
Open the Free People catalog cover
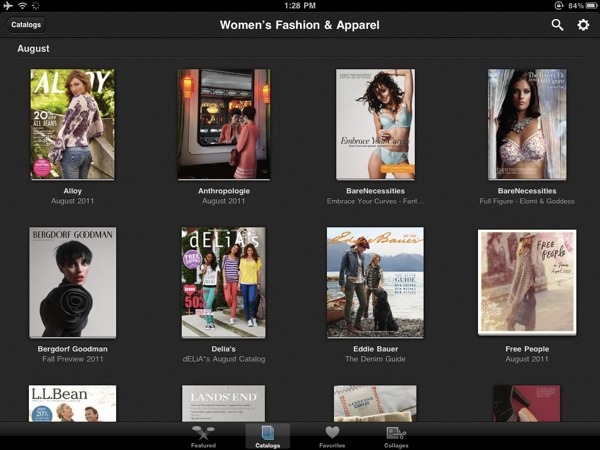point(527,282)
